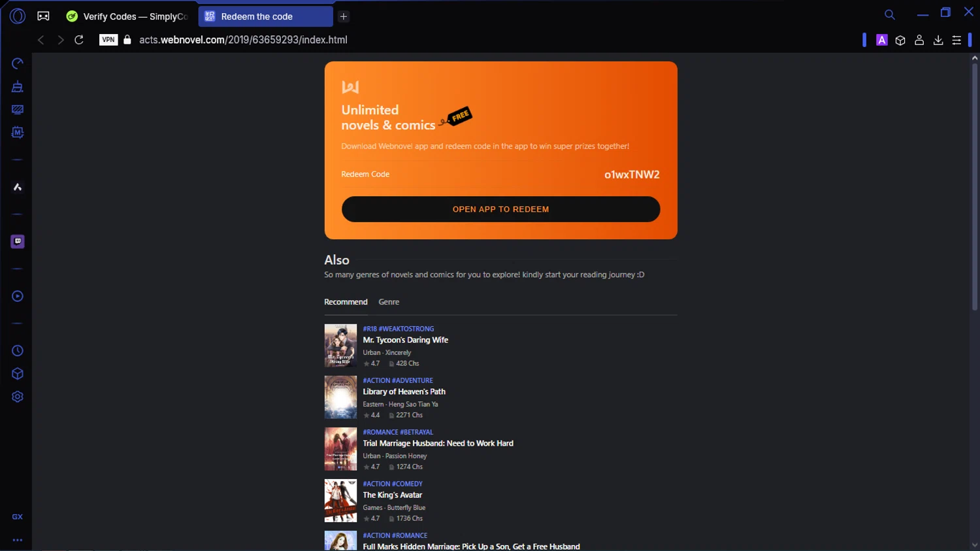Image resolution: width=980 pixels, height=551 pixels.
Task: Click The King's Avatar cover thumbnail
Action: (340, 501)
